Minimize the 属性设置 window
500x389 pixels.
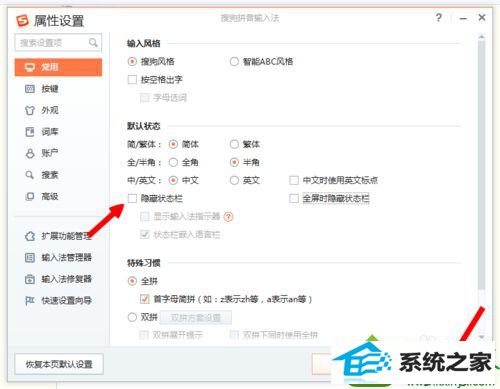(x=463, y=18)
